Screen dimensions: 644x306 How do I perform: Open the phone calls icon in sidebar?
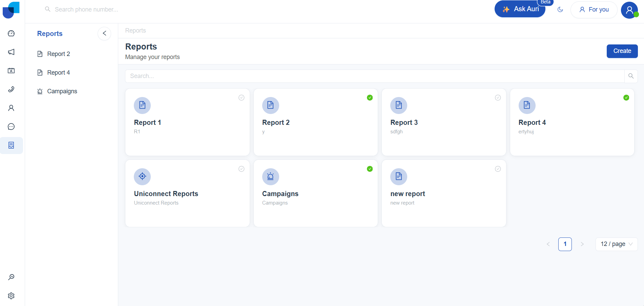click(11, 89)
